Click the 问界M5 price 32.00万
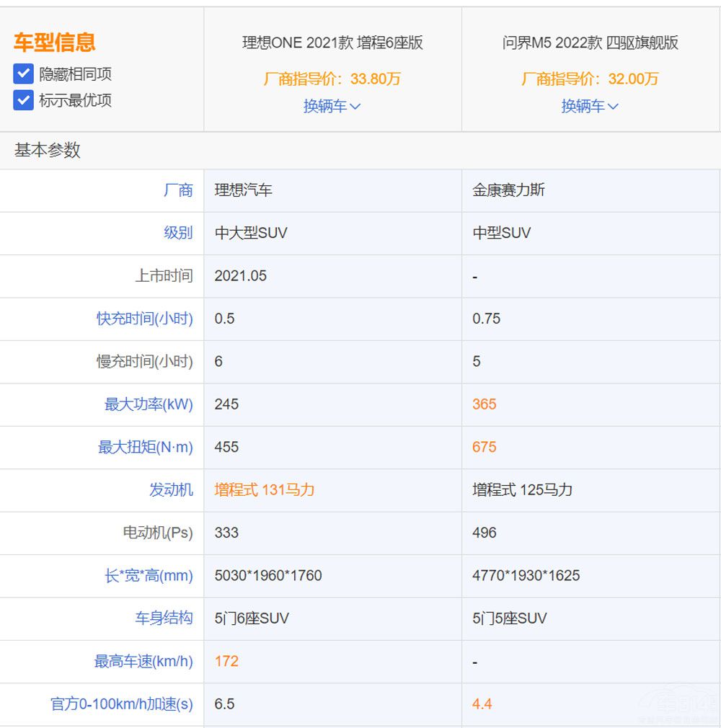 point(590,79)
